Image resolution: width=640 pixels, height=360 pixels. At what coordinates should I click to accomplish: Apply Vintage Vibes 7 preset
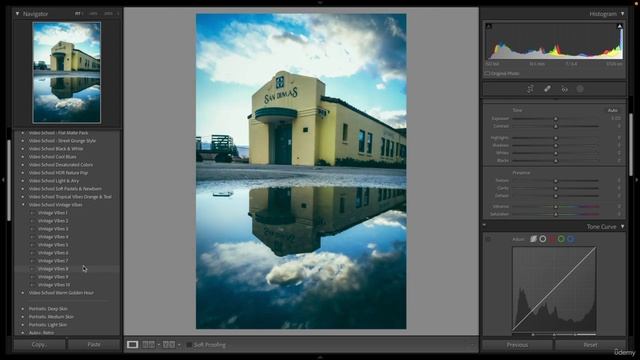pyautogui.click(x=53, y=261)
